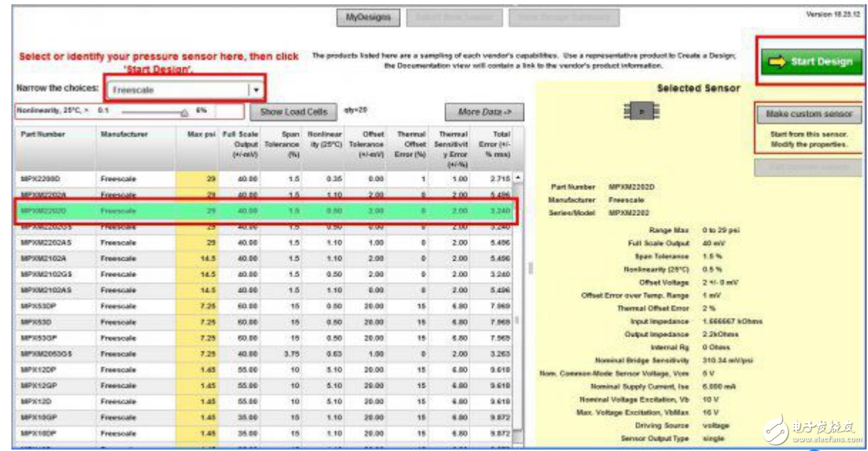Click the Nonlinearity slider handle

184,112
